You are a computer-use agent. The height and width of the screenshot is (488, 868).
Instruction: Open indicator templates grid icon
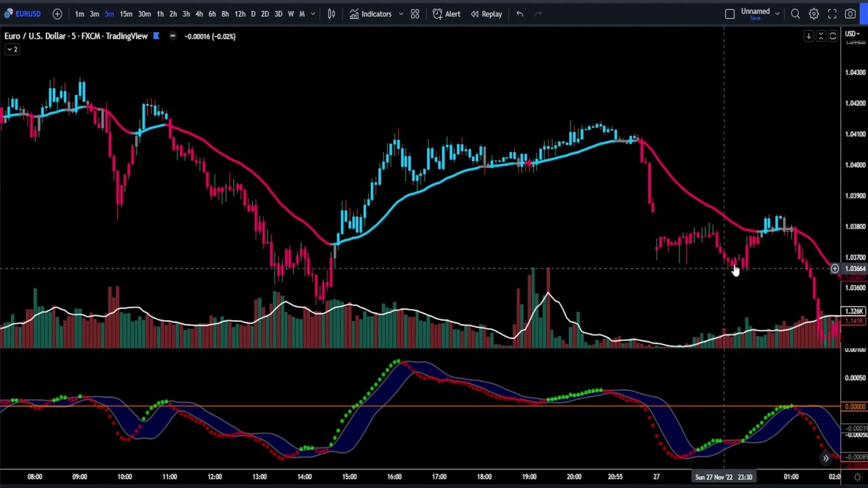[x=414, y=14]
